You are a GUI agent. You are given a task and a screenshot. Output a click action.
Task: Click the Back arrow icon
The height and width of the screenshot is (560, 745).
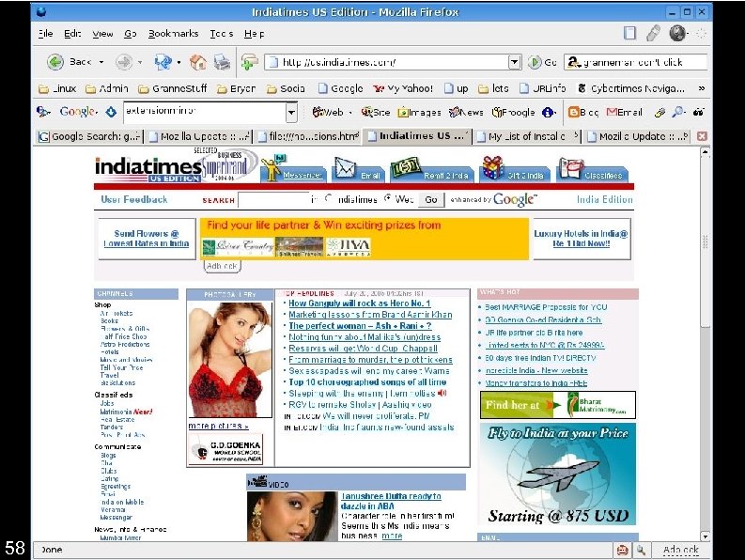55,62
